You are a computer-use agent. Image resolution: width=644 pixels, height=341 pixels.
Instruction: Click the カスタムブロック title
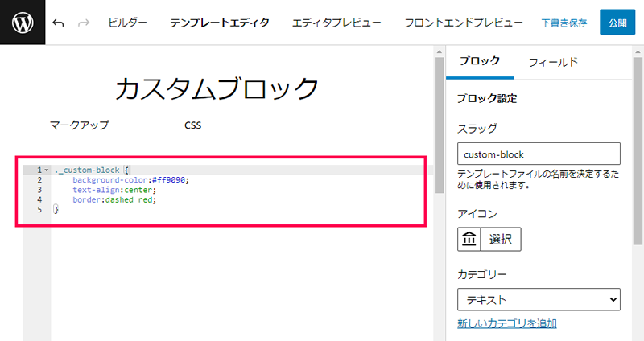217,89
